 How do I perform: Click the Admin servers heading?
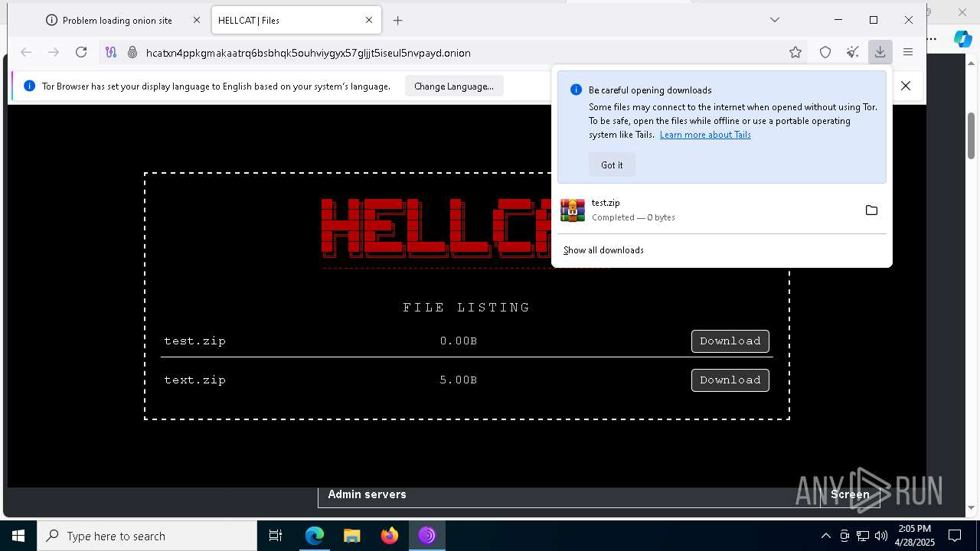[367, 494]
